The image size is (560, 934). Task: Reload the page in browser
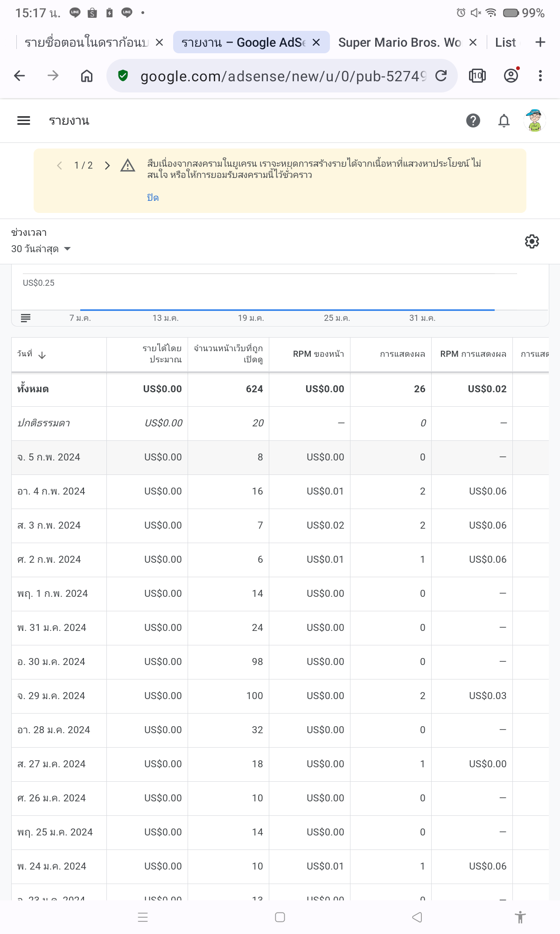441,76
